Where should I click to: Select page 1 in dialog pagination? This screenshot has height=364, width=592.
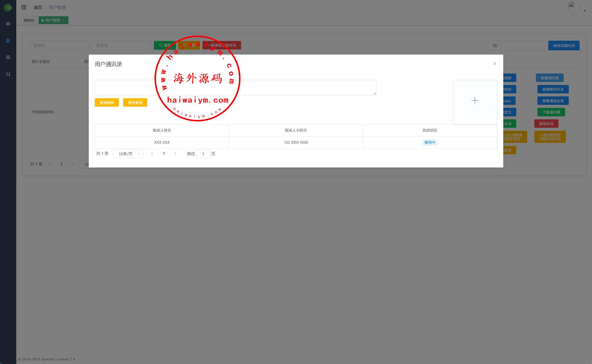[x=164, y=154]
